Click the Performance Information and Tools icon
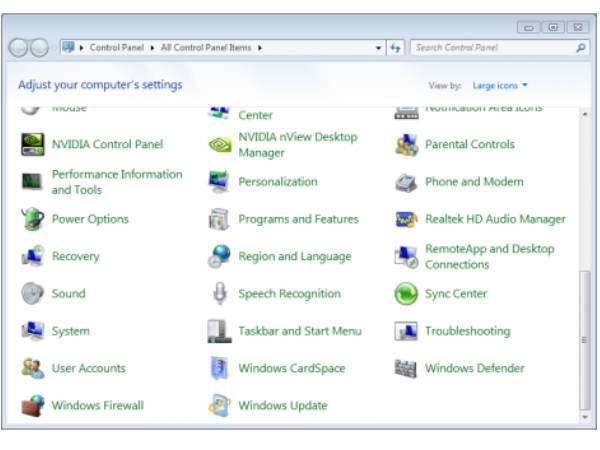Image resolution: width=600 pixels, height=450 pixels. 32,181
